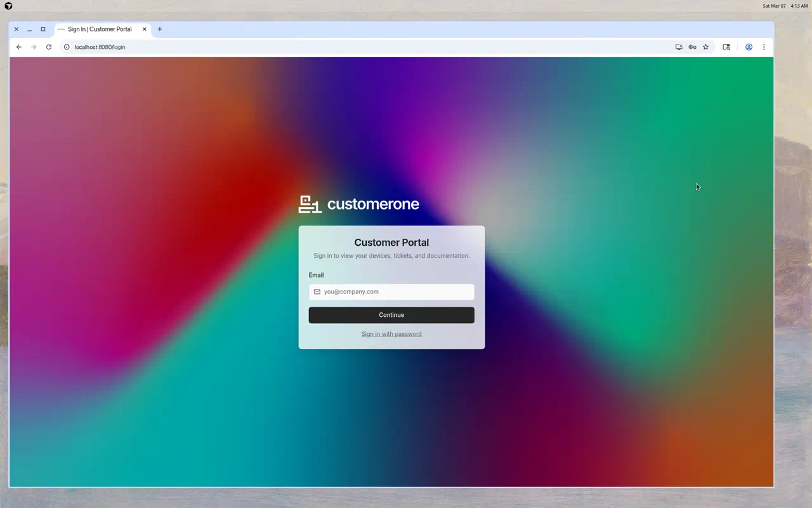Click the envelope icon in Email field
Viewport: 812px width, 508px height.
pyautogui.click(x=317, y=291)
